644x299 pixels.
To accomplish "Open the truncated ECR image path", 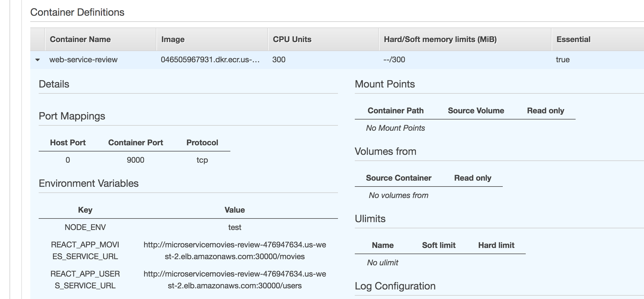I will tap(211, 59).
